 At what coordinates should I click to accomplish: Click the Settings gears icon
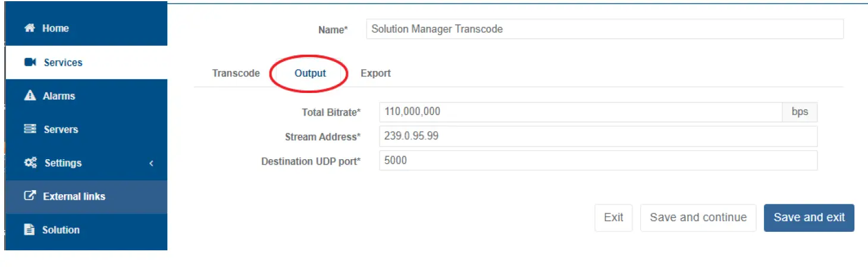[30, 163]
